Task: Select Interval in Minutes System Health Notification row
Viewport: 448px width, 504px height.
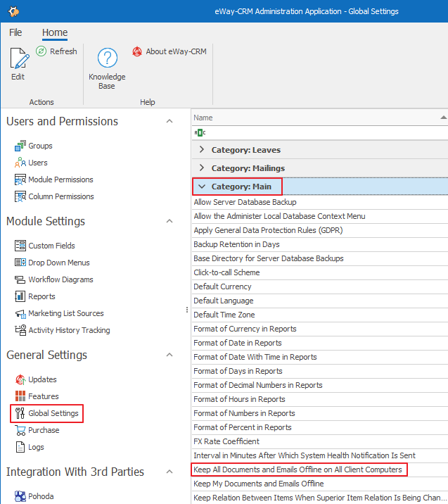Action: pos(320,456)
